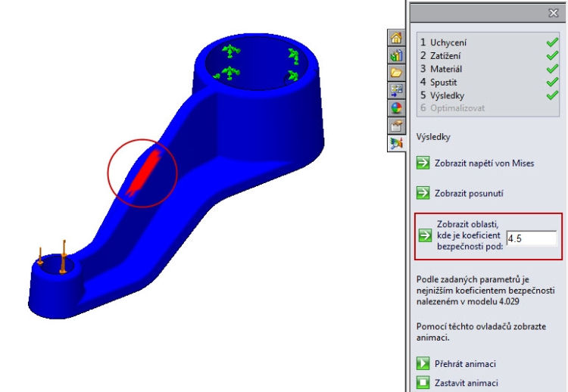Image resolution: width=568 pixels, height=392 pixels.
Task: Open the View Palette tab
Action: tap(396, 90)
